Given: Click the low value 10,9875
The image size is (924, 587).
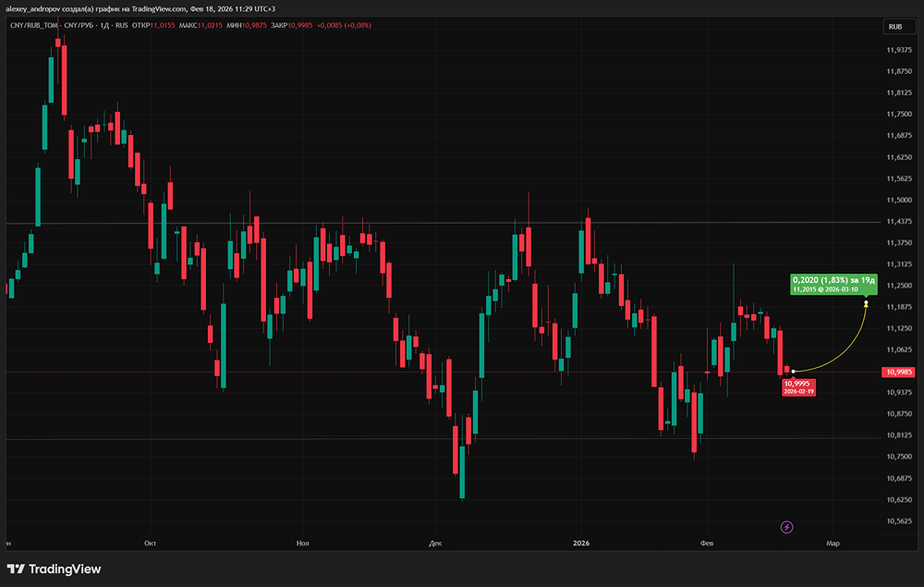Looking at the screenshot, I should point(255,25).
